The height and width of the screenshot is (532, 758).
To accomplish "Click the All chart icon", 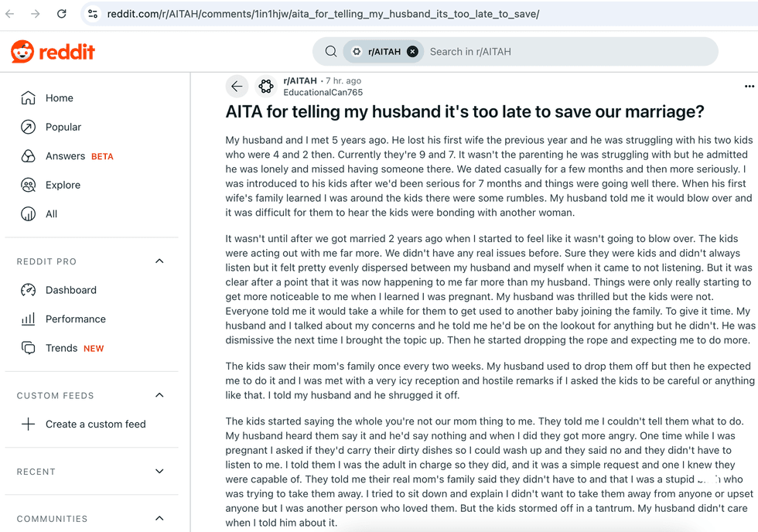I will (x=28, y=213).
